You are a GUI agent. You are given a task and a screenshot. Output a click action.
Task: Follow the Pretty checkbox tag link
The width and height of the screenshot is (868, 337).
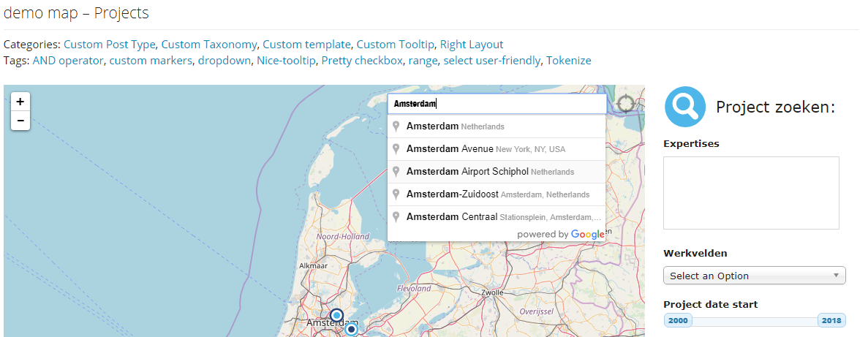(361, 61)
